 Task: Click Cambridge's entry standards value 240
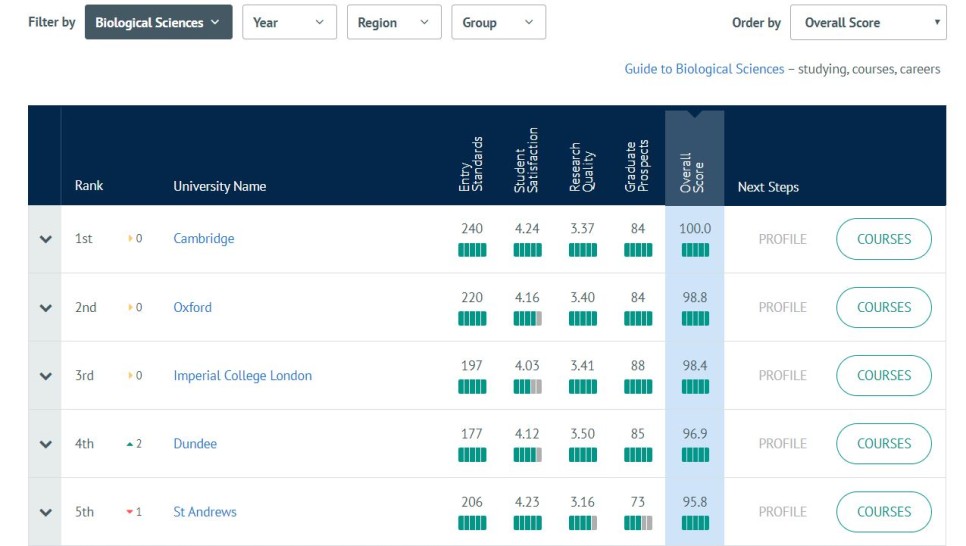pos(472,229)
